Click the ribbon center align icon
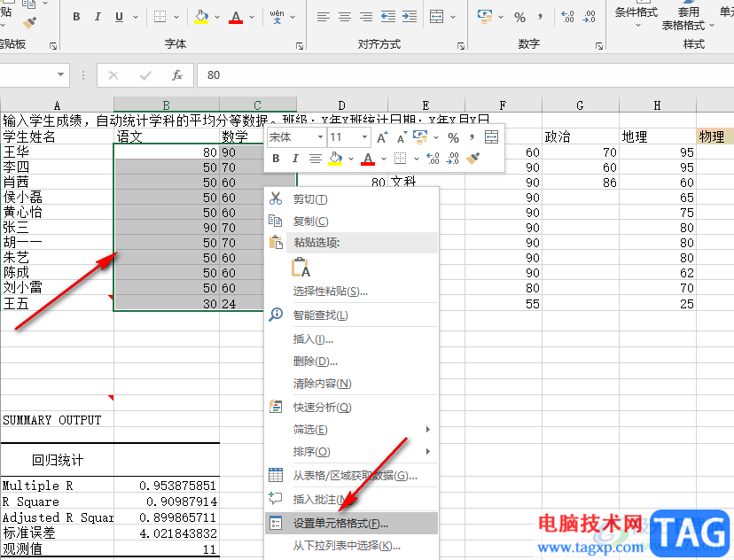 click(x=345, y=17)
